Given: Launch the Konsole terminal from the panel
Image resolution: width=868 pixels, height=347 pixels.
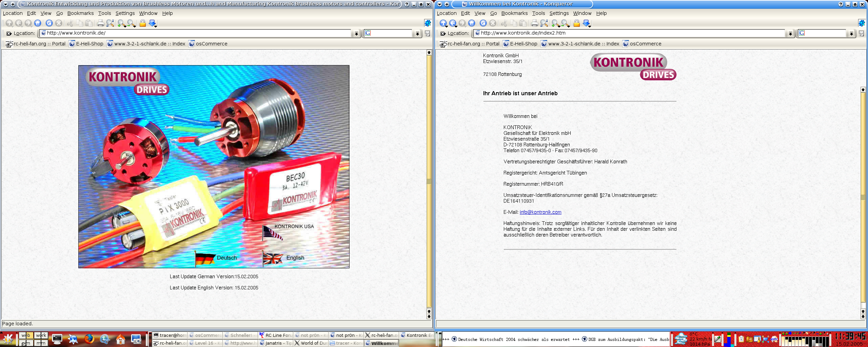Looking at the screenshot, I should 57,339.
